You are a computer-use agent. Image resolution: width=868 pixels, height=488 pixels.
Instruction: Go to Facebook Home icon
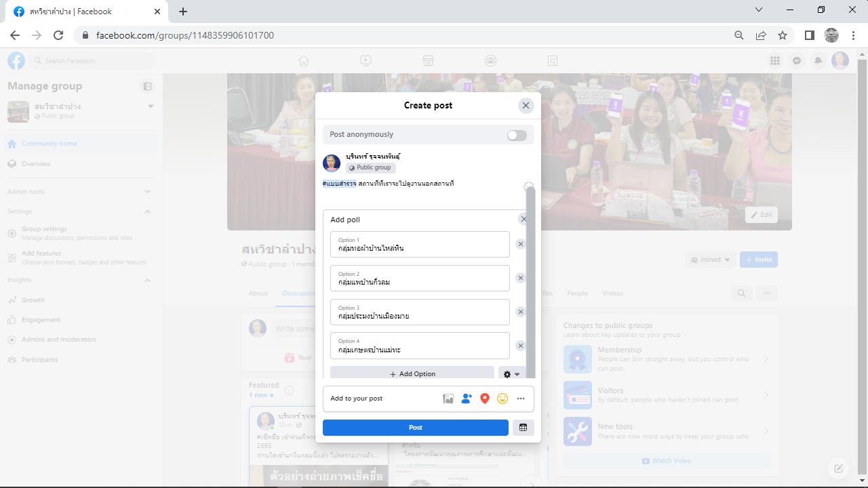pos(303,61)
